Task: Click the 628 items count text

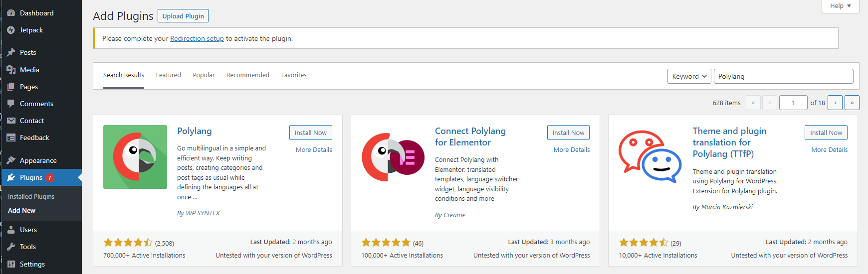Action: 726,103
